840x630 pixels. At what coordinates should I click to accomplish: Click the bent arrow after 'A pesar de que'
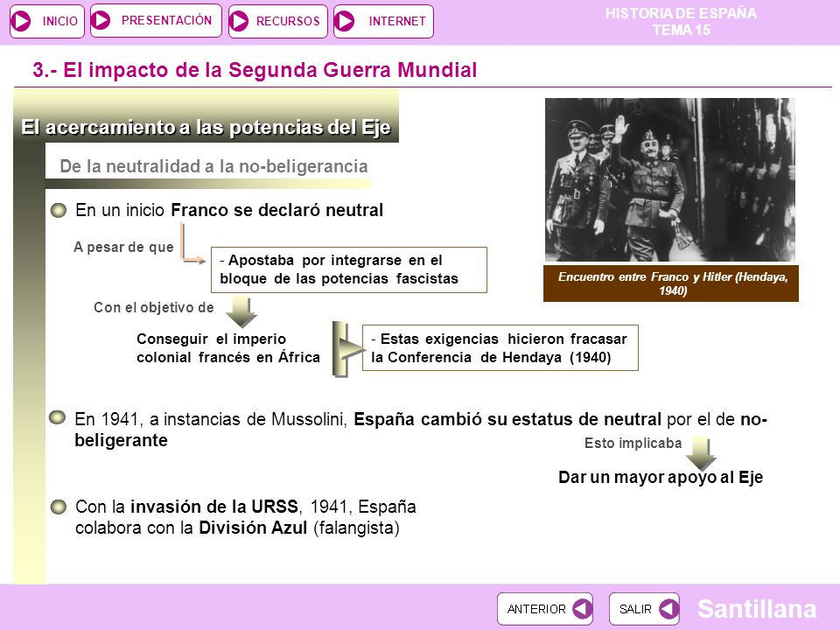pyautogui.click(x=192, y=244)
